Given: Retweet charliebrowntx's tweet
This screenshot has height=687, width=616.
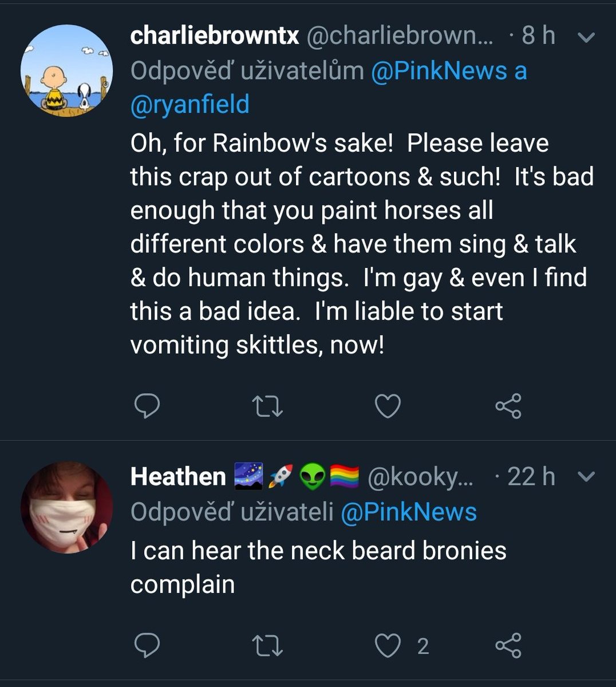Looking at the screenshot, I should click(x=267, y=406).
